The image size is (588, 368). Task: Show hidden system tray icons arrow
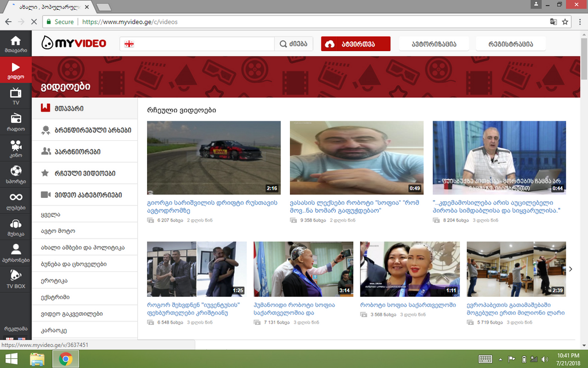pos(500,359)
